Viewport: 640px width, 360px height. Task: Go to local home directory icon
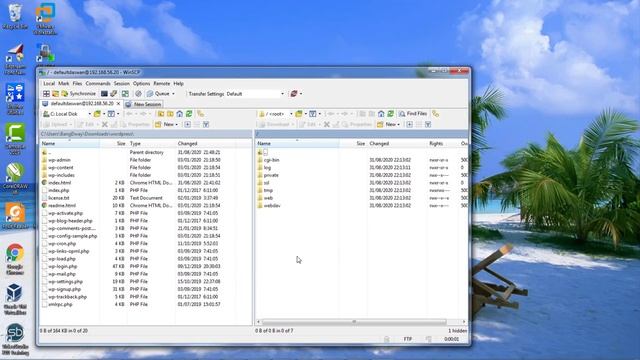pos(180,114)
